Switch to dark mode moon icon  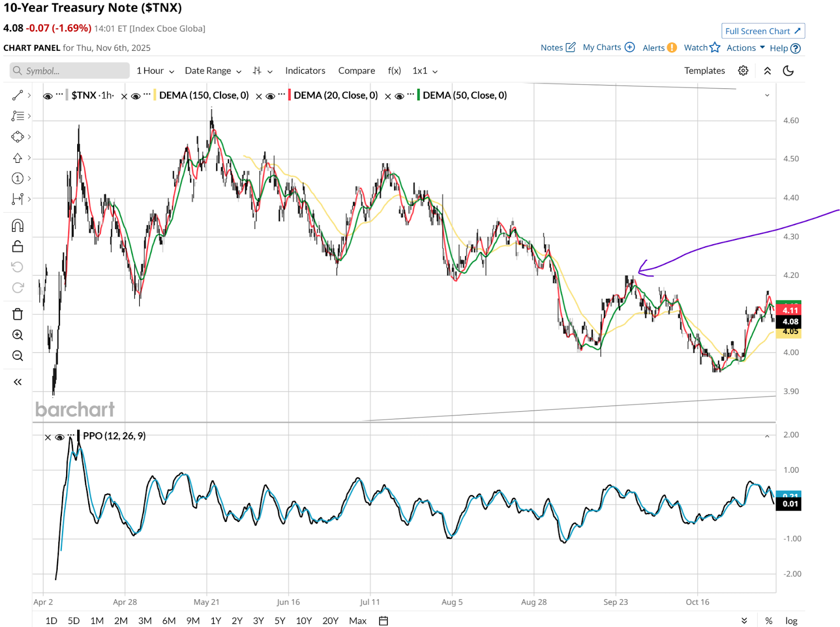[x=788, y=71]
